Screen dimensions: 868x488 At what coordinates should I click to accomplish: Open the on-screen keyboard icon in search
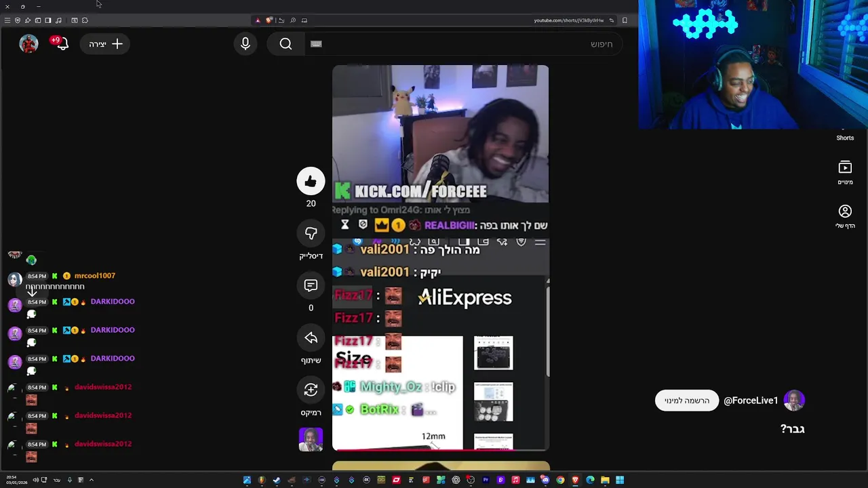pyautogui.click(x=316, y=44)
